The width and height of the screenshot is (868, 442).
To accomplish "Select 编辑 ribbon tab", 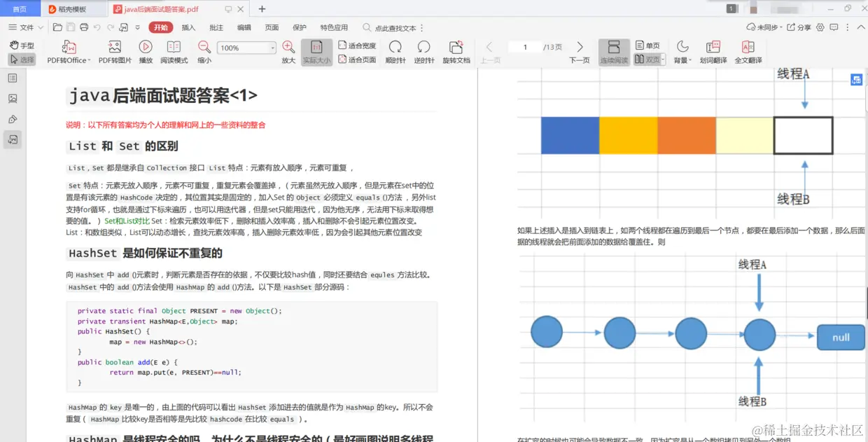I will tap(244, 27).
